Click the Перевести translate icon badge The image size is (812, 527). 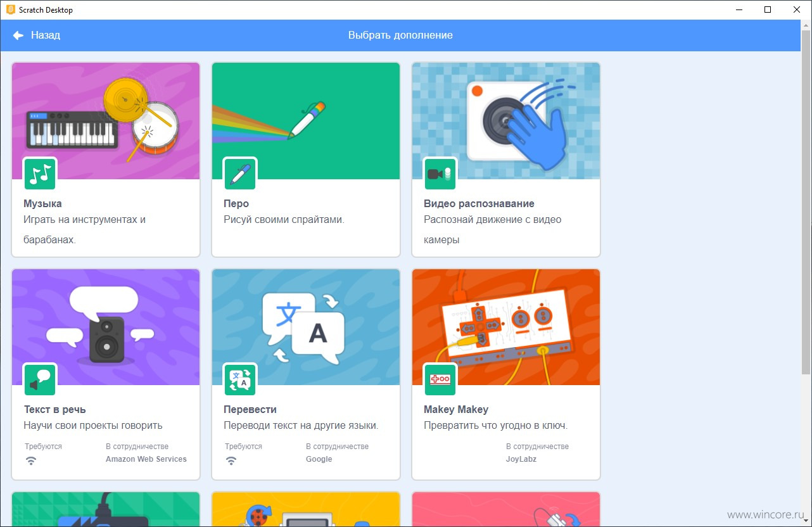click(x=240, y=379)
